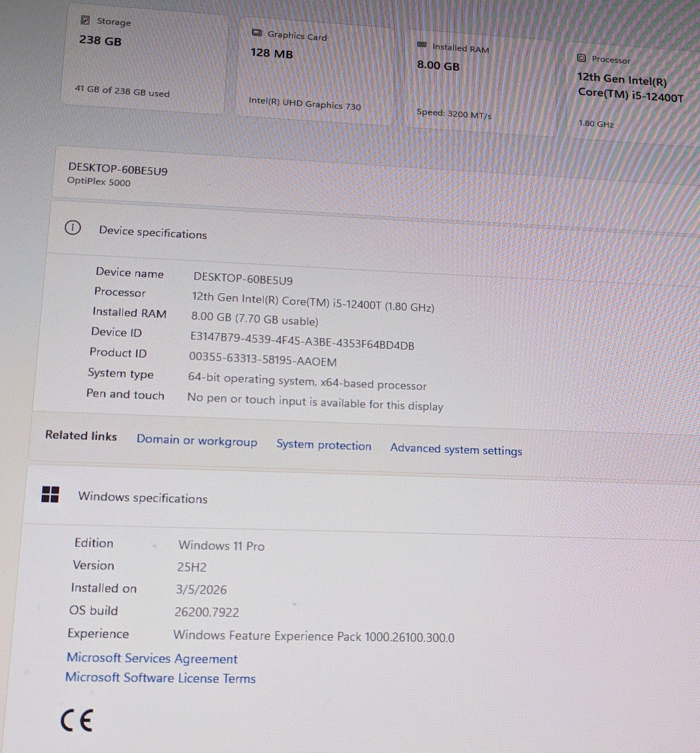Select the 128 MB graphics memory value

tap(272, 53)
